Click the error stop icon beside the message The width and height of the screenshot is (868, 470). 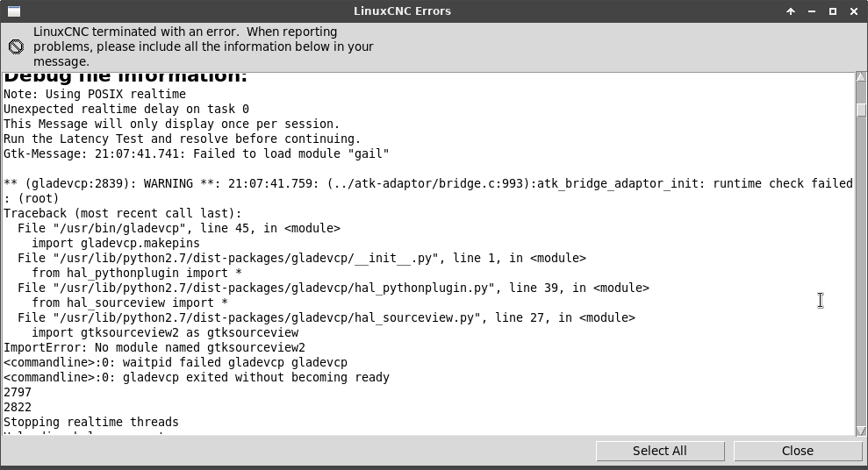16,47
